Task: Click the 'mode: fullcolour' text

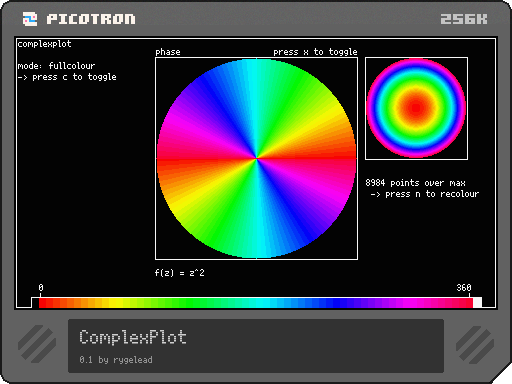Action: click(56, 66)
